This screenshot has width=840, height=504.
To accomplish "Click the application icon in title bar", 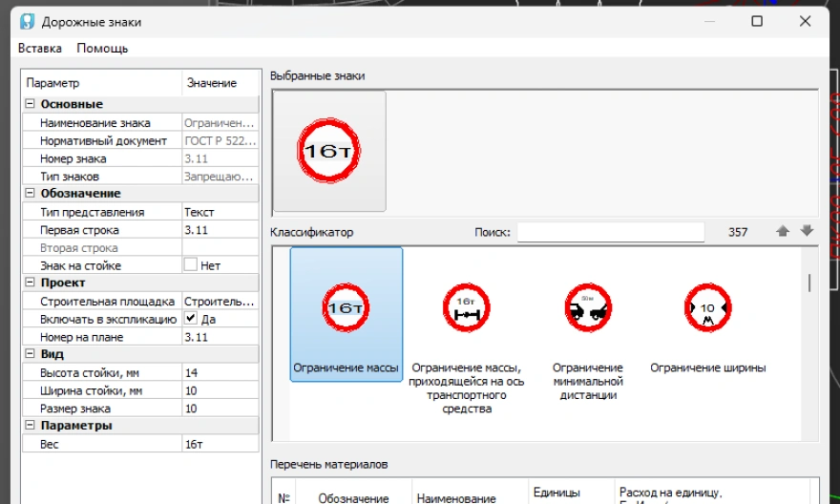I will (x=27, y=21).
